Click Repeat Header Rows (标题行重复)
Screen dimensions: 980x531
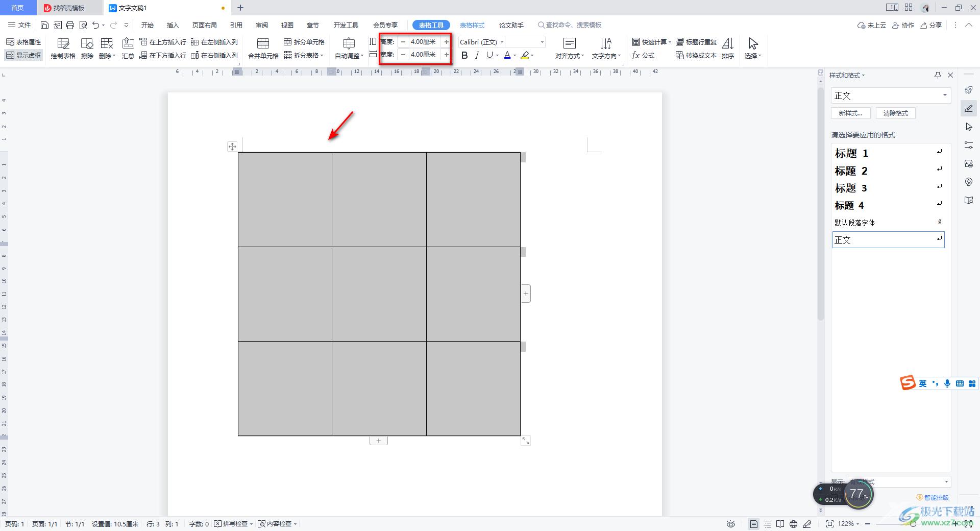coord(696,42)
